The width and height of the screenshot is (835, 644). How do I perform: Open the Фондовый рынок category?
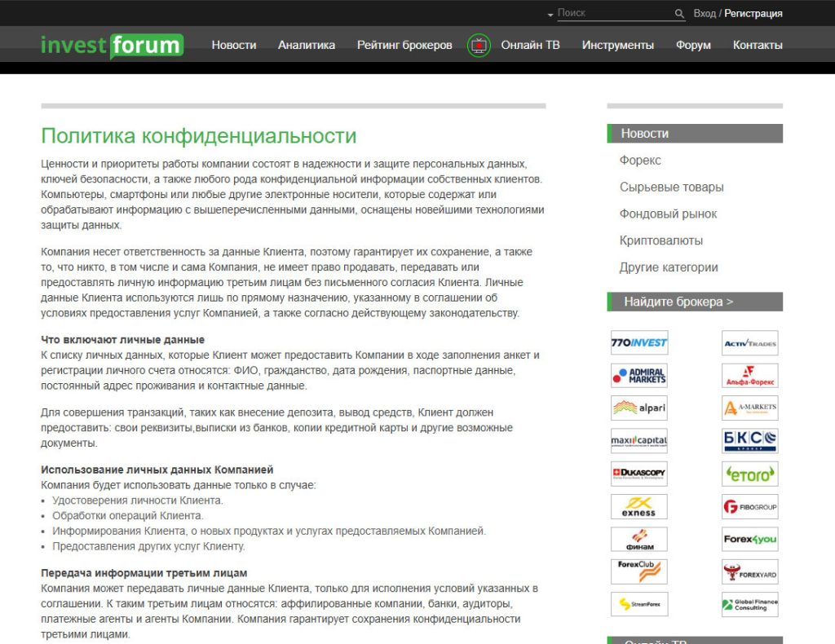[668, 214]
